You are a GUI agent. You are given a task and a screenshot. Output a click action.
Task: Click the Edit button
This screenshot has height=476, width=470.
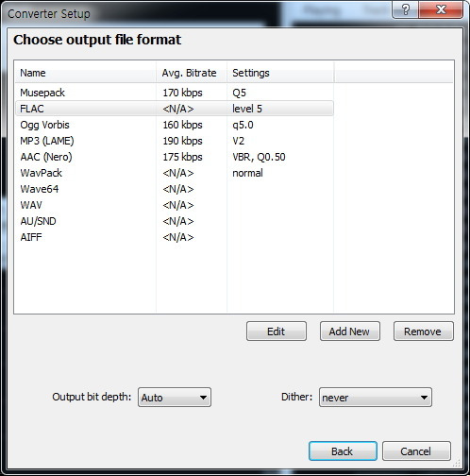coord(277,331)
